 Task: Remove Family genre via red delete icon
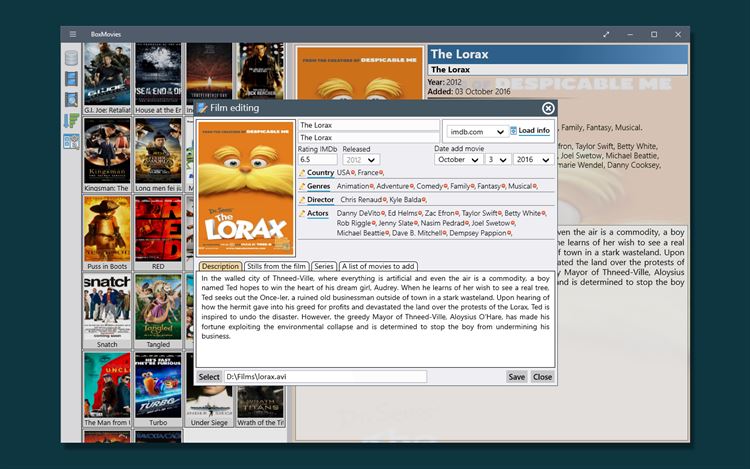[473, 186]
